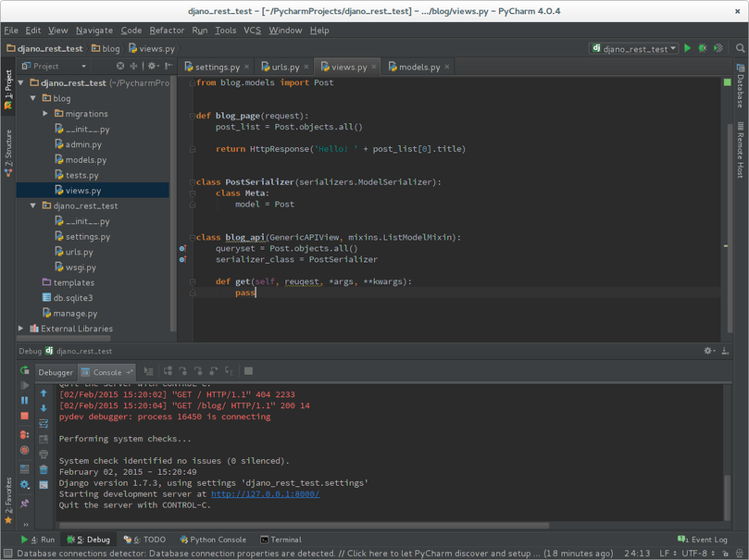749x560 pixels.
Task: Close the urls.py tab
Action: click(306, 67)
